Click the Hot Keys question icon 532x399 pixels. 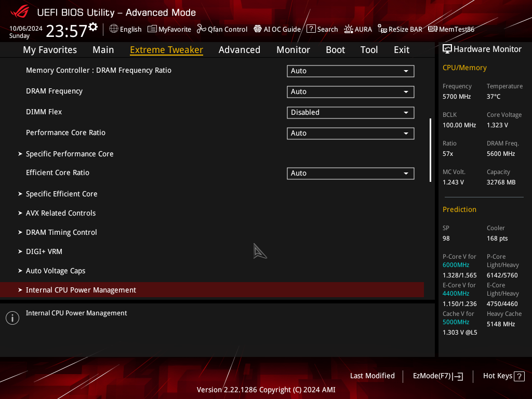click(x=519, y=376)
